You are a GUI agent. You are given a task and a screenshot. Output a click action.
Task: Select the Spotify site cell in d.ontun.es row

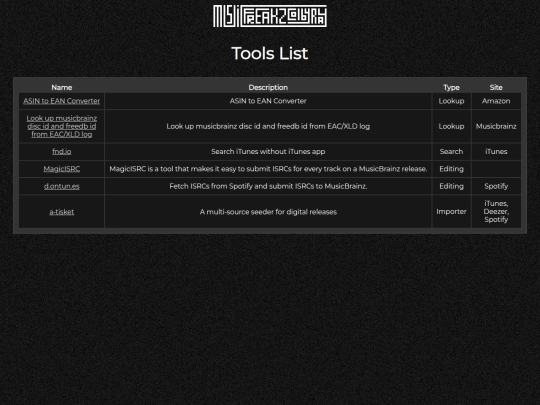496,186
